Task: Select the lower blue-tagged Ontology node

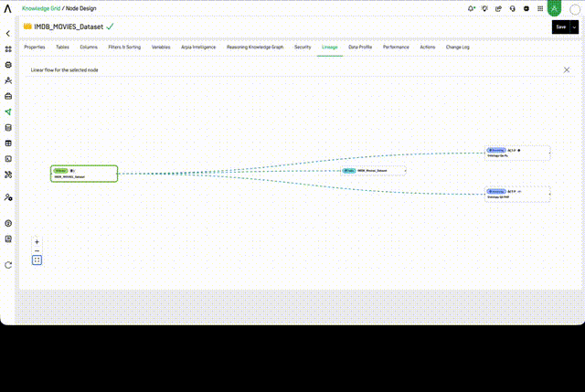Action: tap(517, 195)
